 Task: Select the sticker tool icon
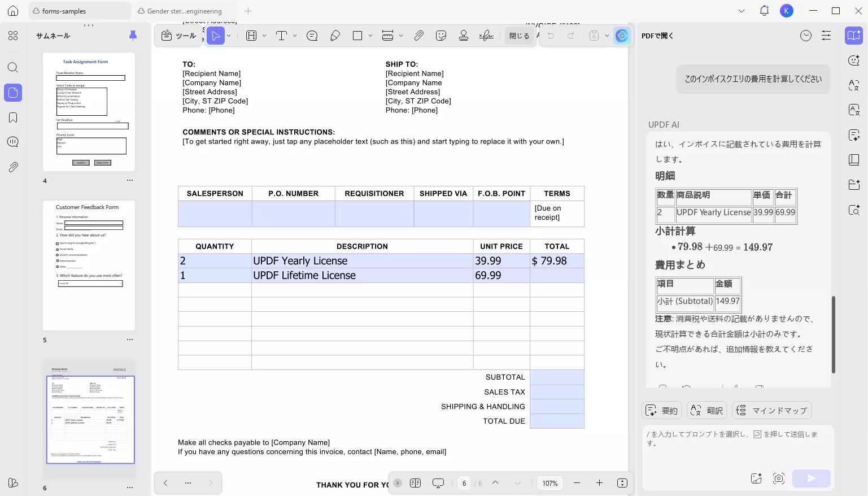441,36
